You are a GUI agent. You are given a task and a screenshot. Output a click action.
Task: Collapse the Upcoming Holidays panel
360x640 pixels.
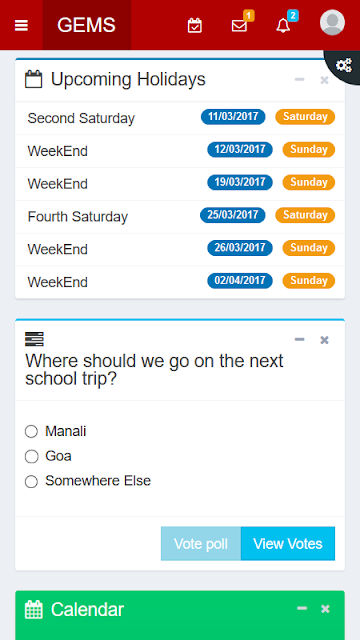click(x=300, y=79)
